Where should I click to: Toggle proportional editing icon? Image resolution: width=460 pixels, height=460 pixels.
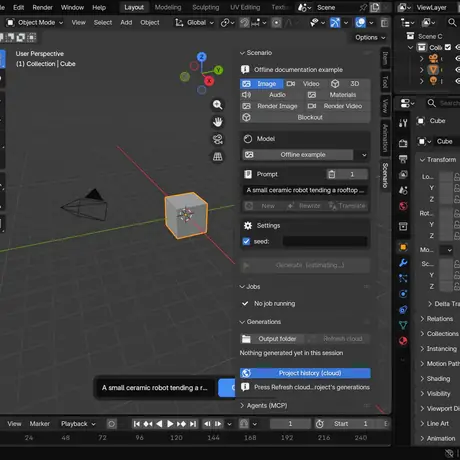point(276,22)
